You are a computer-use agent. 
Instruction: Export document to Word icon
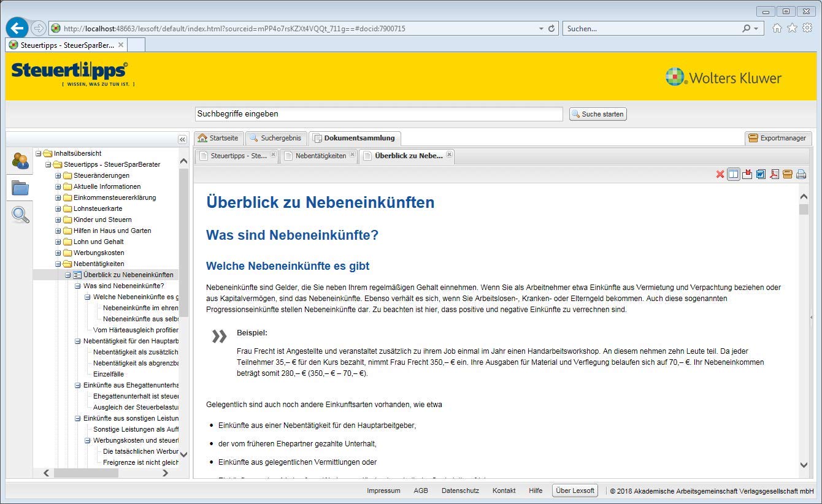click(761, 175)
